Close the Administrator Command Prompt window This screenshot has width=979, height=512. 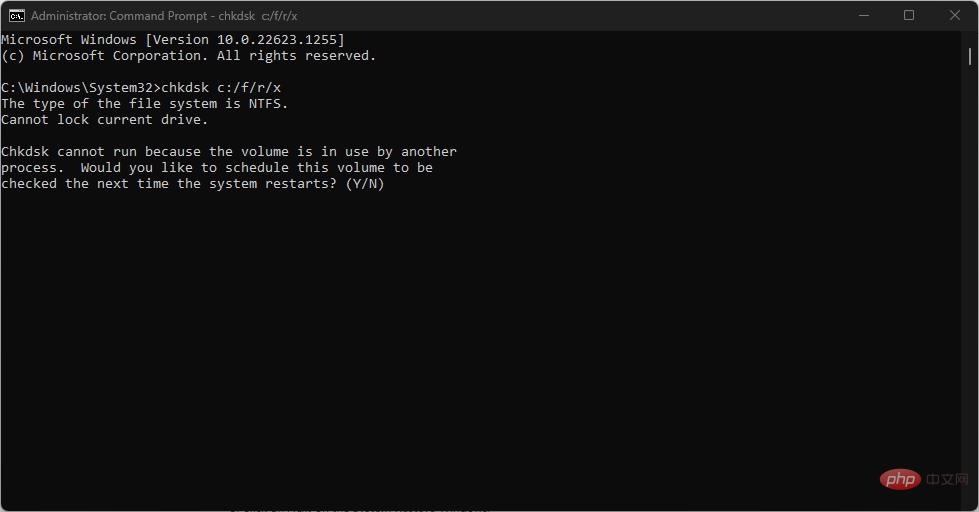pyautogui.click(x=955, y=16)
